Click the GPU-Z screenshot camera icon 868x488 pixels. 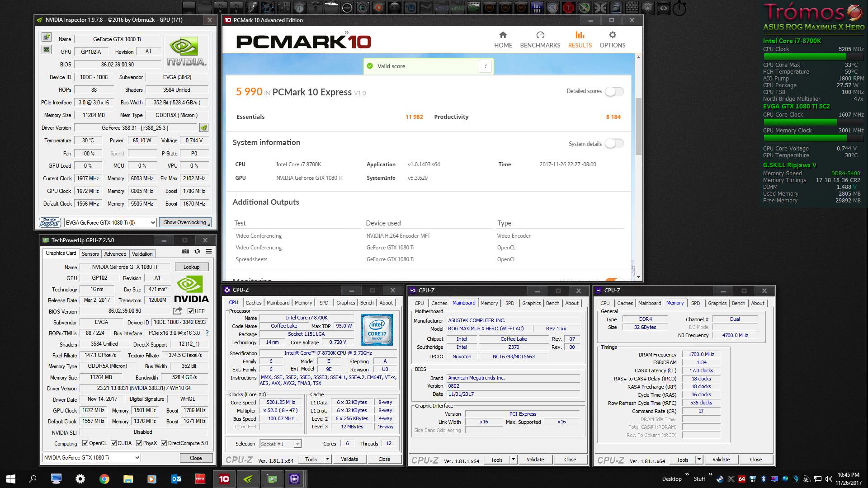[x=185, y=252]
